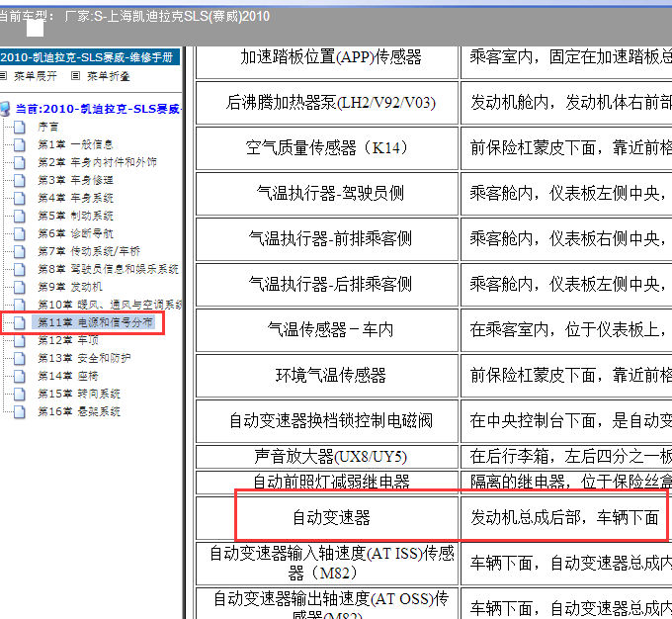Screen dimensions: 672x619
Task: Open chapter 第13章 安全和防护
Action: [84, 358]
